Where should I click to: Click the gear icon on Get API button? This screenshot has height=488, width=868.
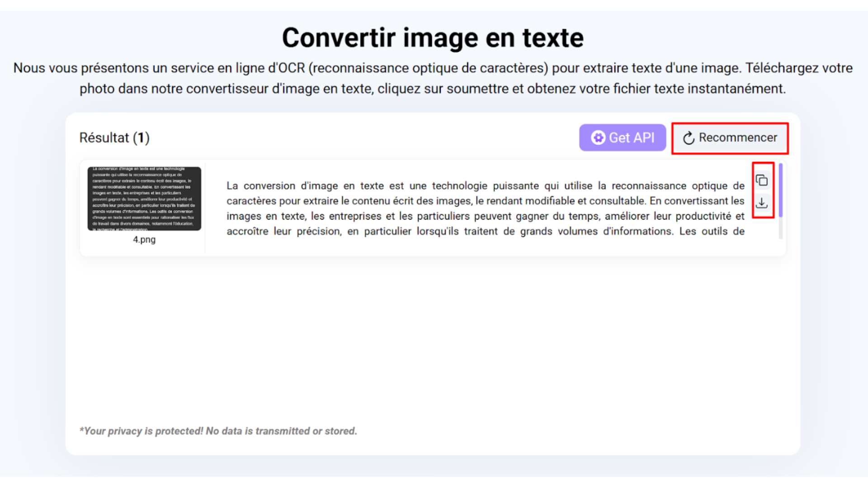[x=599, y=137]
